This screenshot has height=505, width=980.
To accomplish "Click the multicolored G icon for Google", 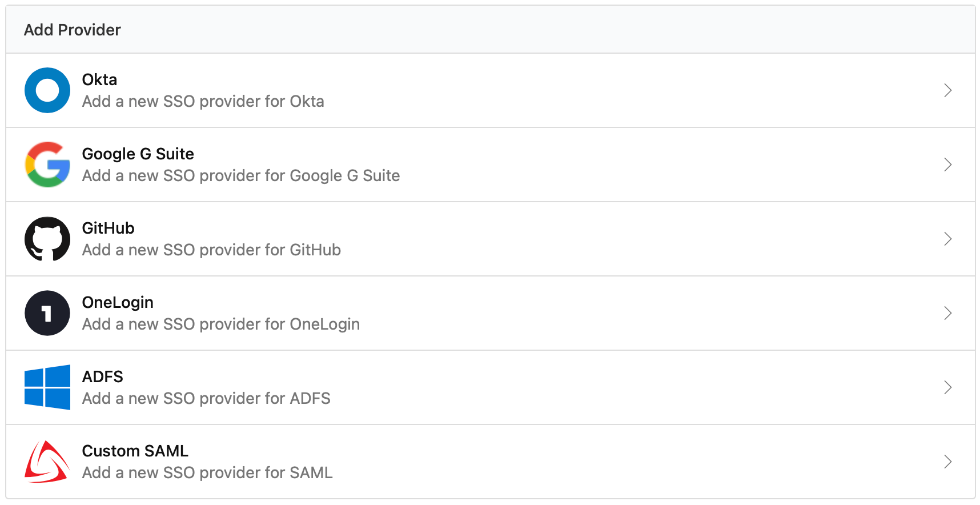I will (47, 165).
